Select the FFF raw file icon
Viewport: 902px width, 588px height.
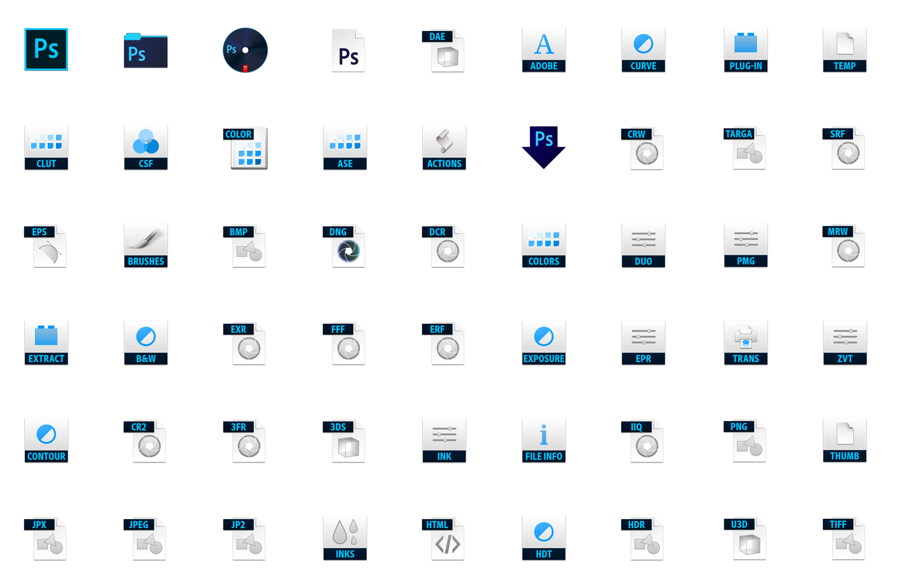344,344
